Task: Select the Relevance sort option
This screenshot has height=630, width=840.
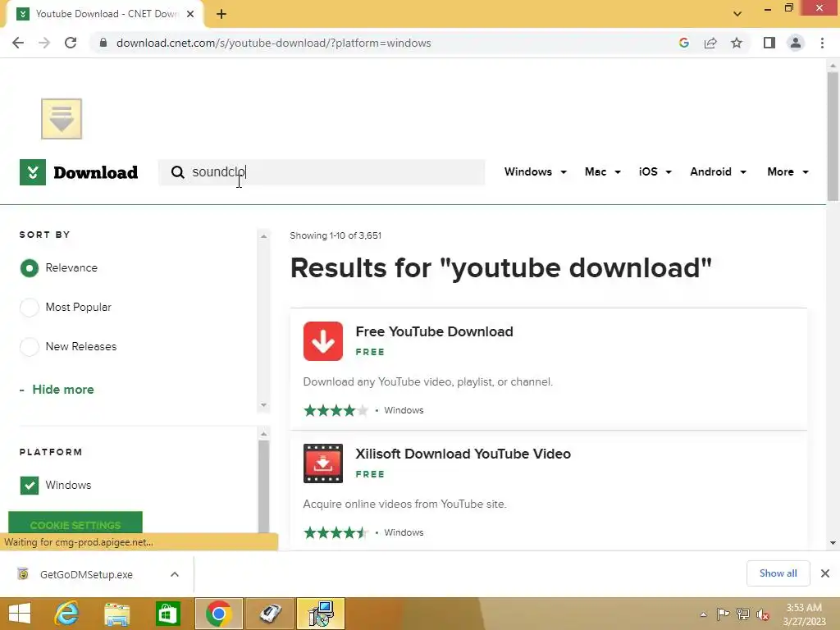Action: [30, 268]
